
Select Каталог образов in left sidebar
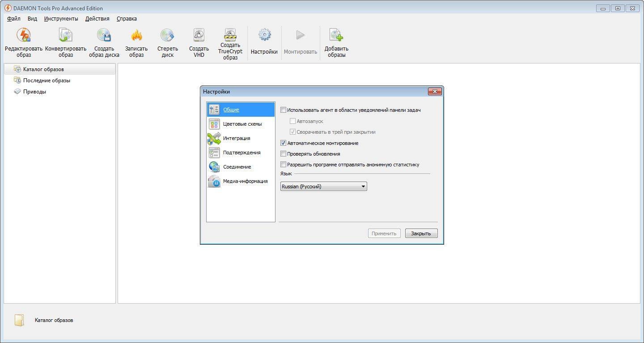pyautogui.click(x=59, y=69)
